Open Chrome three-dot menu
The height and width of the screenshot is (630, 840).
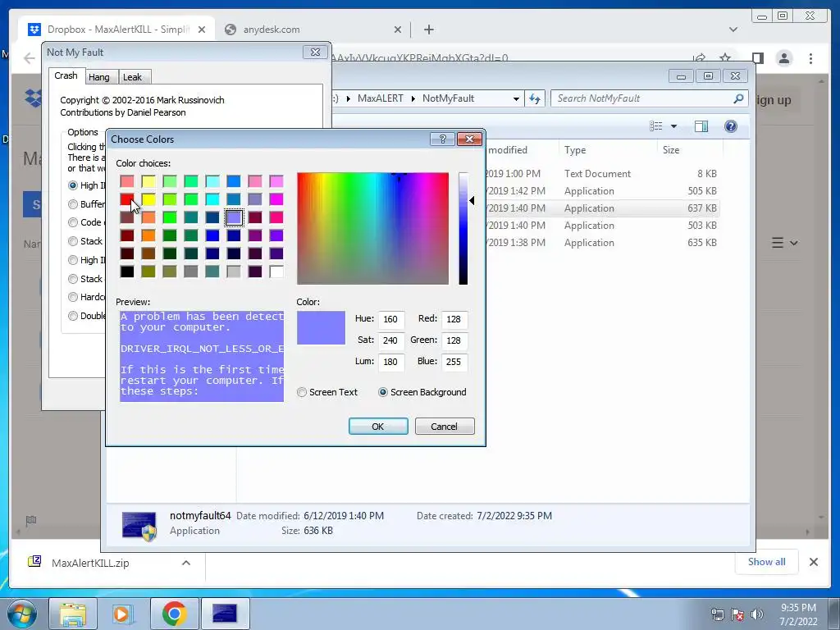[810, 58]
